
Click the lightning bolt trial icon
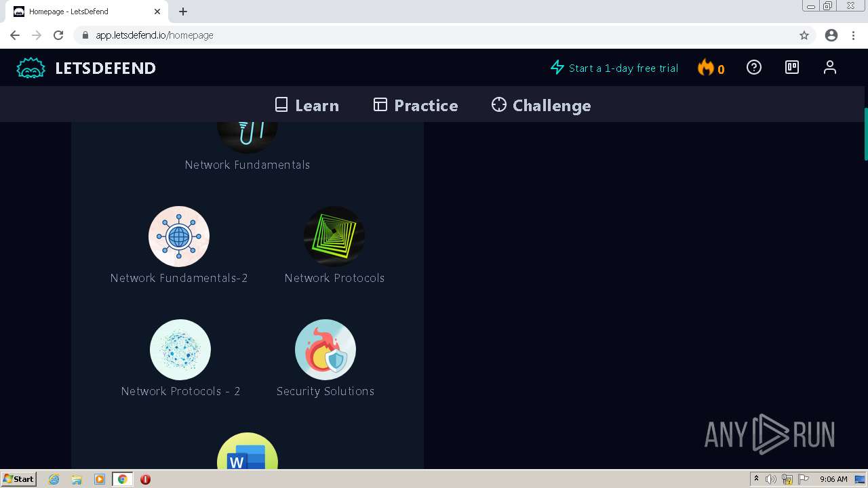[x=557, y=67]
